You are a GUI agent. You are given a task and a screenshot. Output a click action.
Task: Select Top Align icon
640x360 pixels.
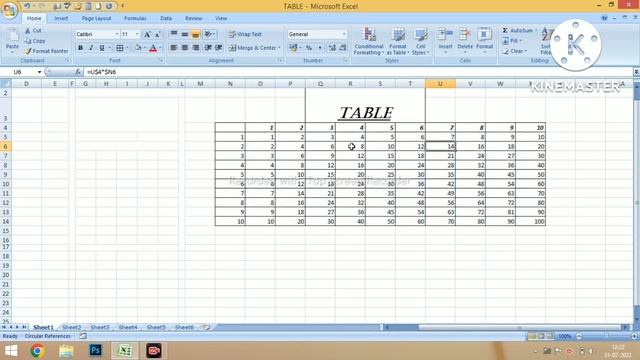174,34
